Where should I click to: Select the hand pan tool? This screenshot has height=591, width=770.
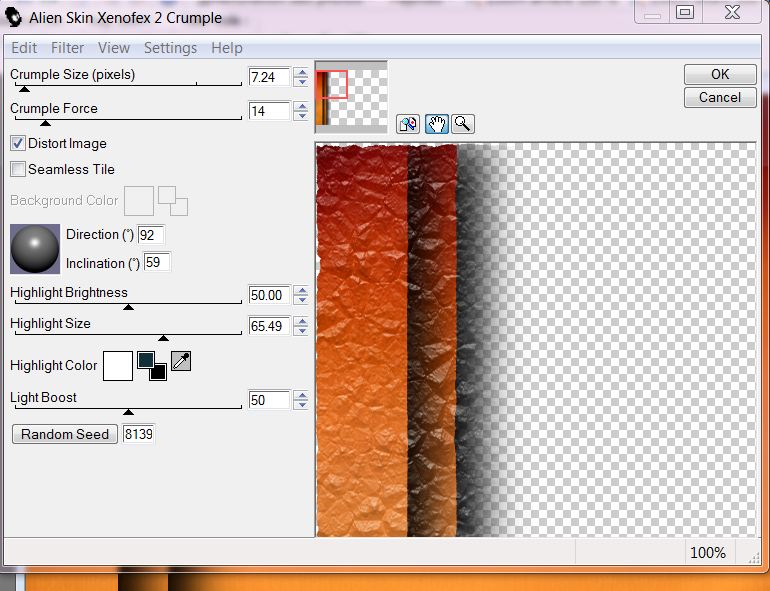tap(437, 124)
